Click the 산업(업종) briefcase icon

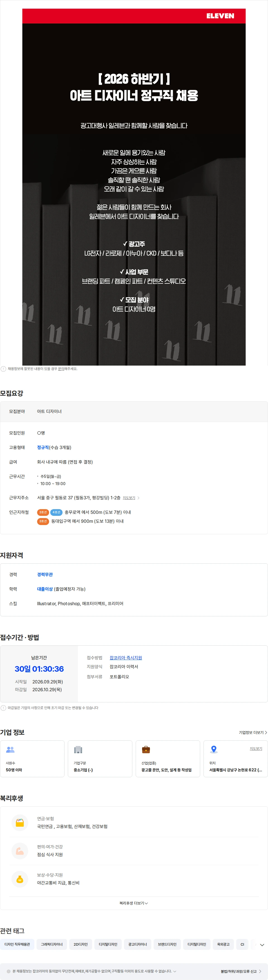click(146, 750)
